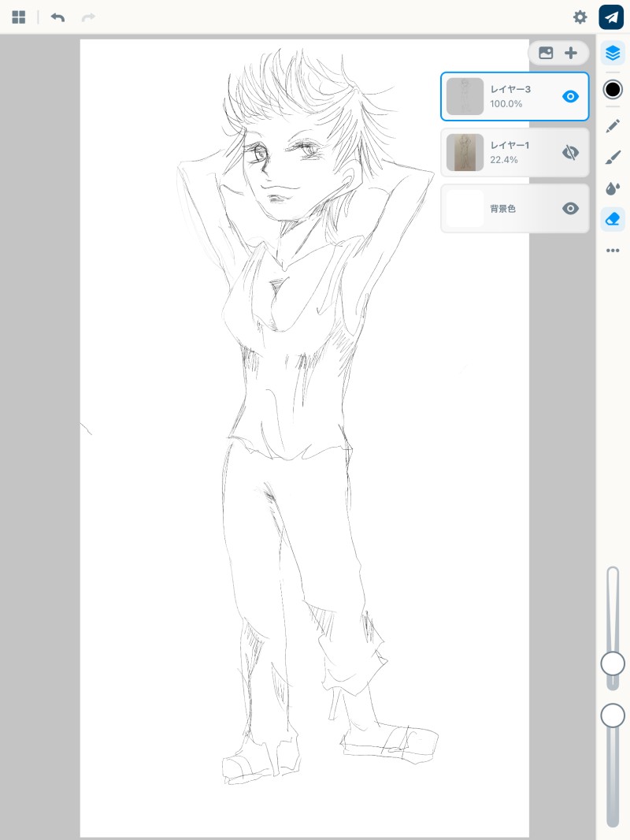Select the レイヤー1 thumbnail
The image size is (630, 840).
pyautogui.click(x=465, y=153)
